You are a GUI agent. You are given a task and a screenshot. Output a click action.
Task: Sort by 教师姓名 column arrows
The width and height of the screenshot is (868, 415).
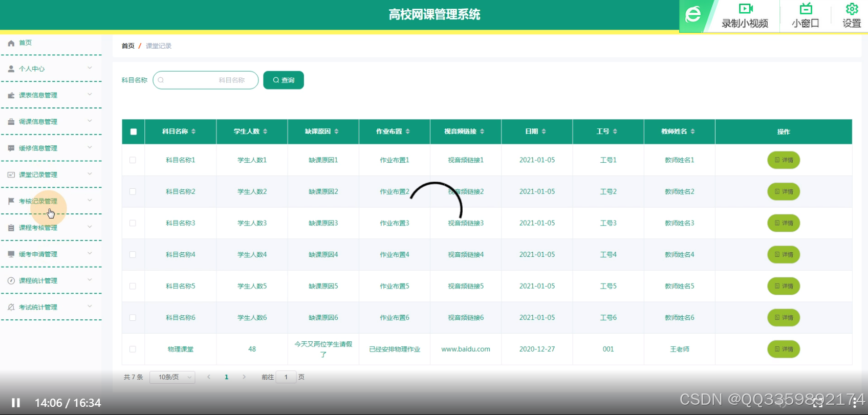click(692, 132)
